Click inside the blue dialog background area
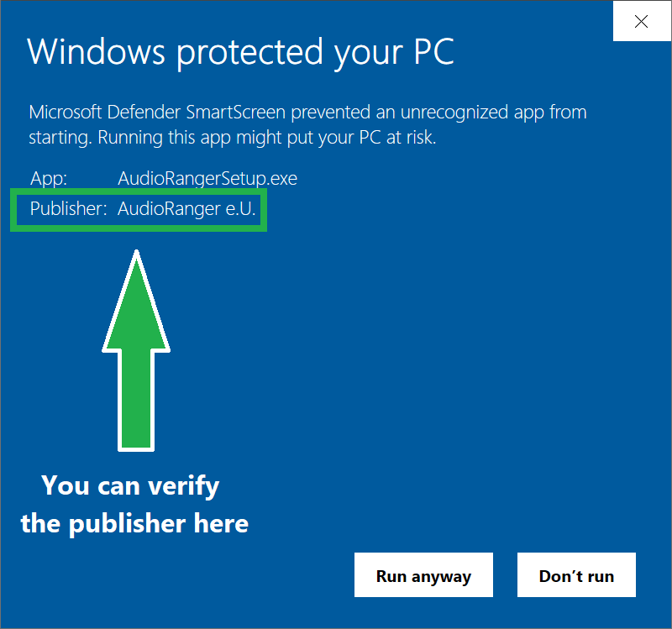This screenshot has height=629, width=672. point(462,353)
